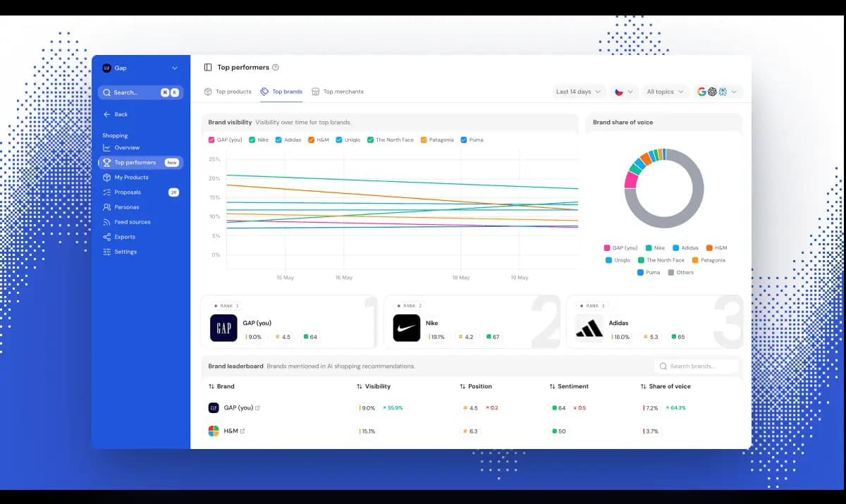
Task: Click the Settings sliders icon
Action: pyautogui.click(x=106, y=252)
